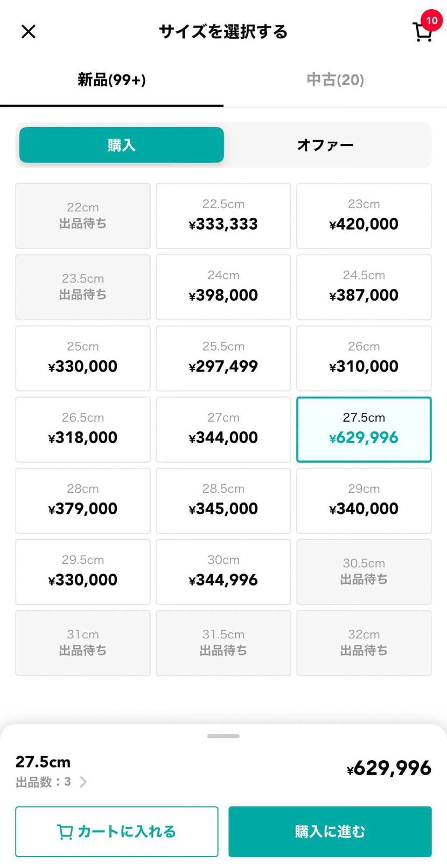Expand listing count chevron beside 出品数：3
This screenshot has width=447, height=868.
[83, 782]
